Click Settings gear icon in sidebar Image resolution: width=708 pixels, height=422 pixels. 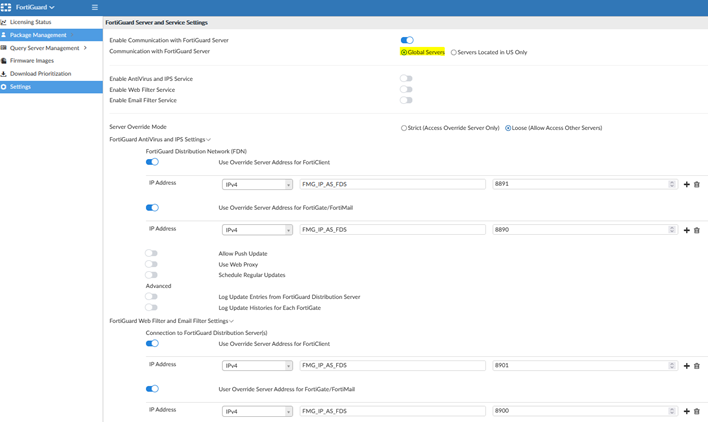pyautogui.click(x=4, y=87)
